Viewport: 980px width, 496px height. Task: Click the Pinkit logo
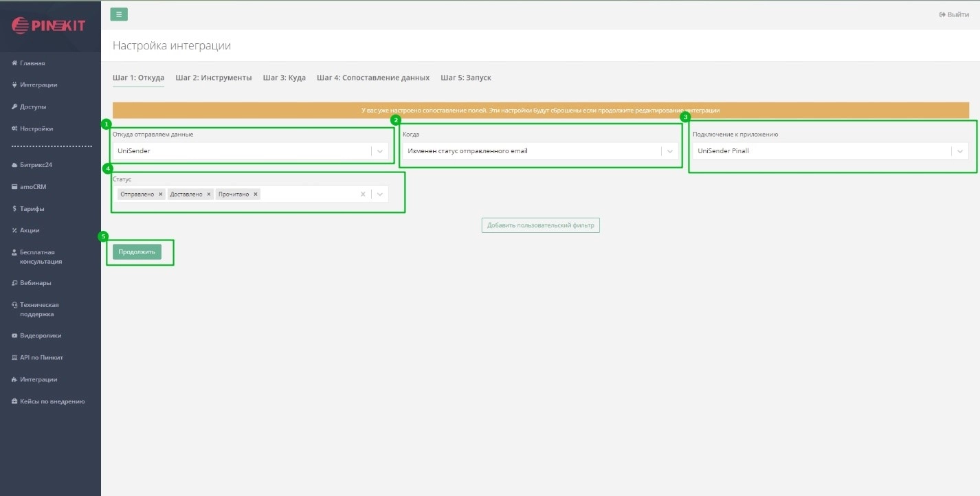click(x=49, y=25)
